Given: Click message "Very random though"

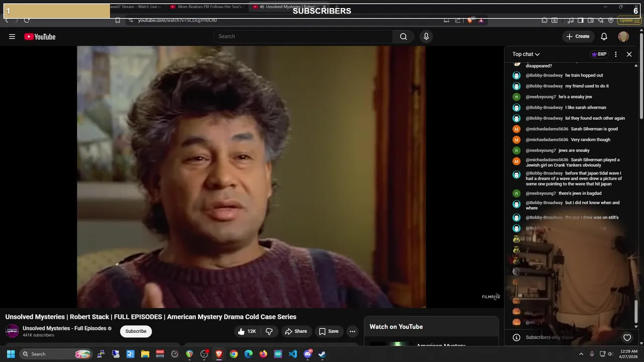Looking at the screenshot, I should 590,140.
